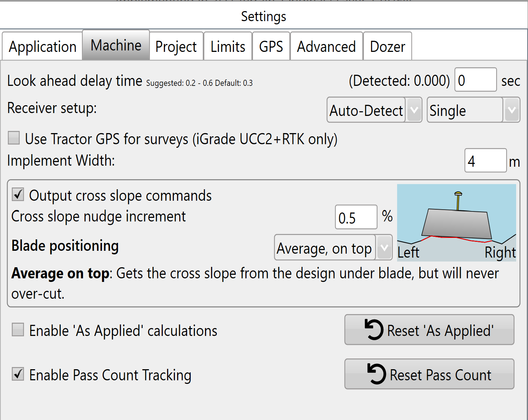
Task: Disable Pass Count Tracking checkbox
Action: (x=18, y=374)
